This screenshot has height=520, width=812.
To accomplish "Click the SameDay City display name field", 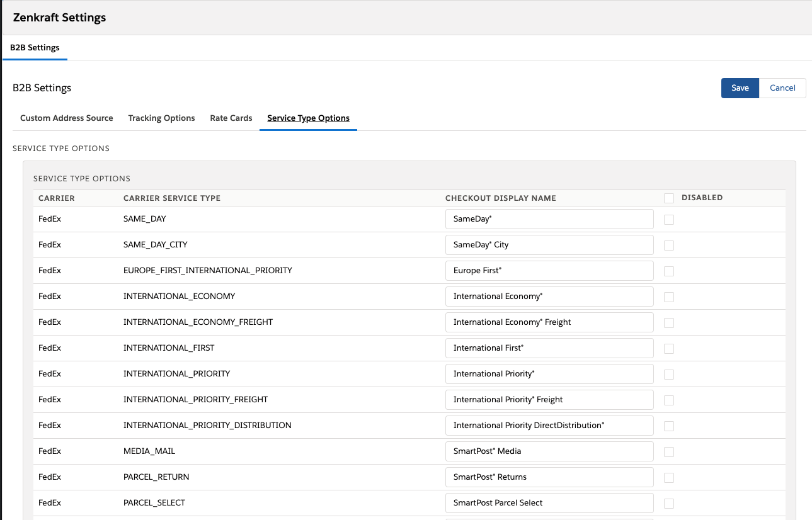I will coord(549,245).
